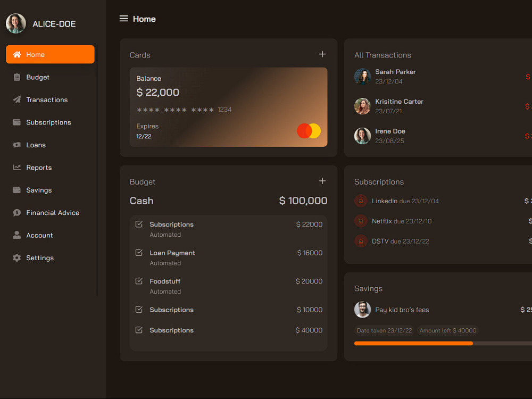Viewport: 532px width, 399px height.
Task: Click the card expiry date 12/22
Action: coord(144,136)
